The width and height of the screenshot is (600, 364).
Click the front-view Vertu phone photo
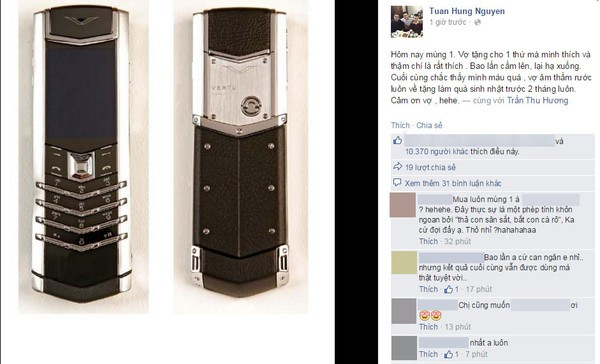click(x=83, y=157)
